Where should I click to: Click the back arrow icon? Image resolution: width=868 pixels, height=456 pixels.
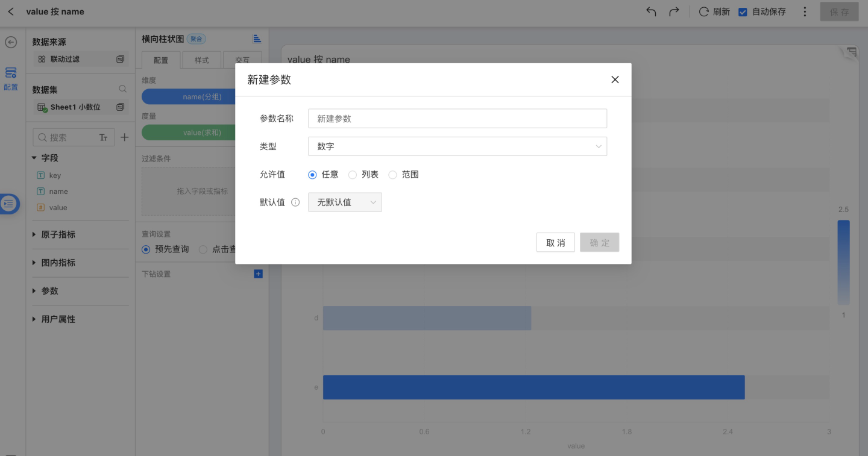[11, 11]
